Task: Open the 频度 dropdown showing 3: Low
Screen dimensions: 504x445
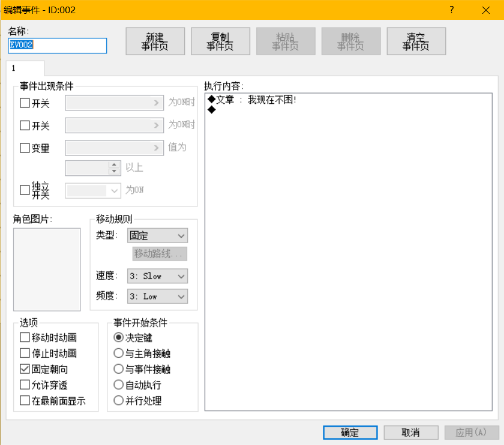Action: coord(157,296)
